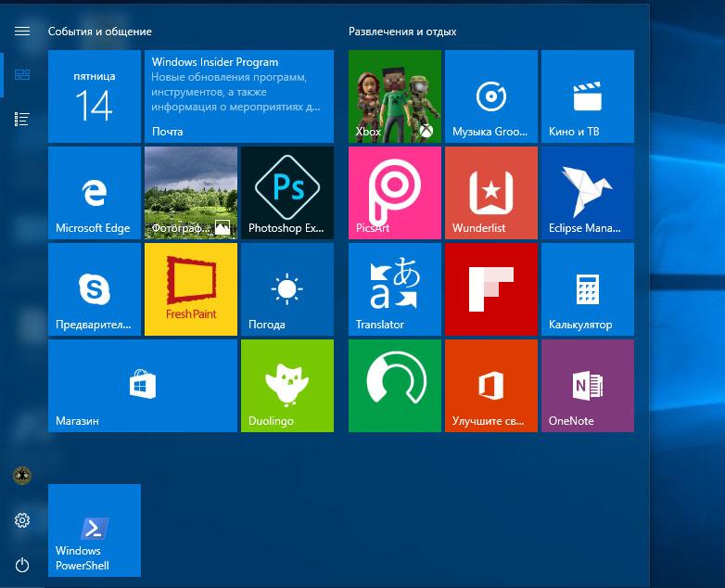Launch the red Flipboard tile
725x588 pixels.
(491, 289)
